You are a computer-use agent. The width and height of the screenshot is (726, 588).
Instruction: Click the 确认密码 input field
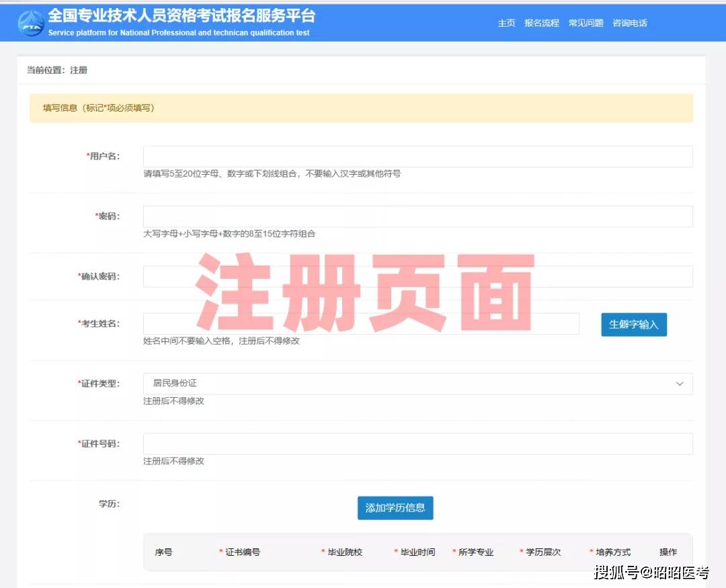click(417, 276)
